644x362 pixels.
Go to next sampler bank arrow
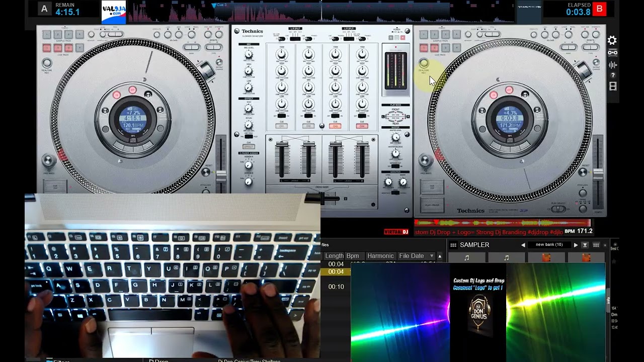tap(576, 245)
